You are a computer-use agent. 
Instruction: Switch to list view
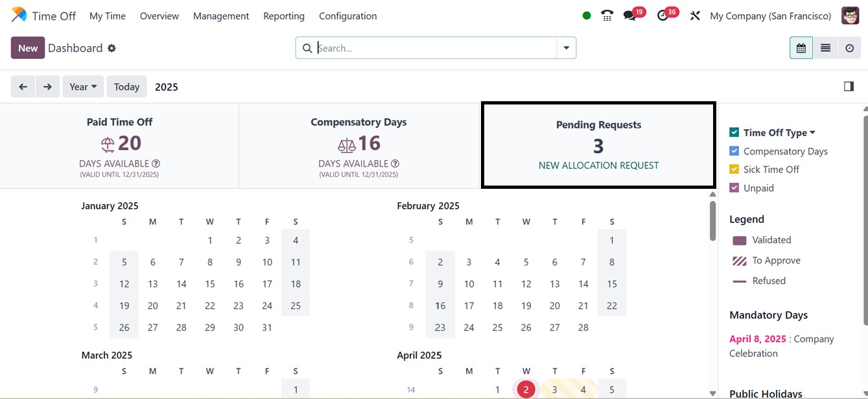pyautogui.click(x=825, y=48)
